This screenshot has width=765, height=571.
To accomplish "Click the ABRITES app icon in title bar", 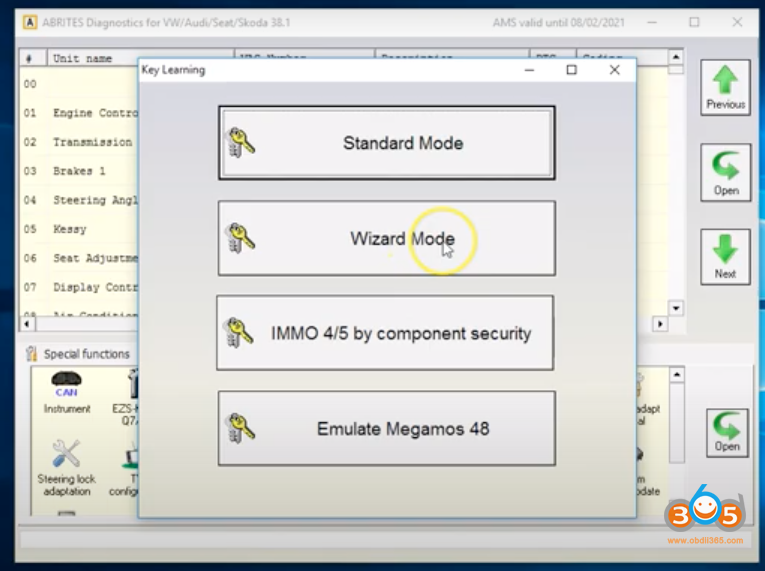I will click(x=30, y=22).
